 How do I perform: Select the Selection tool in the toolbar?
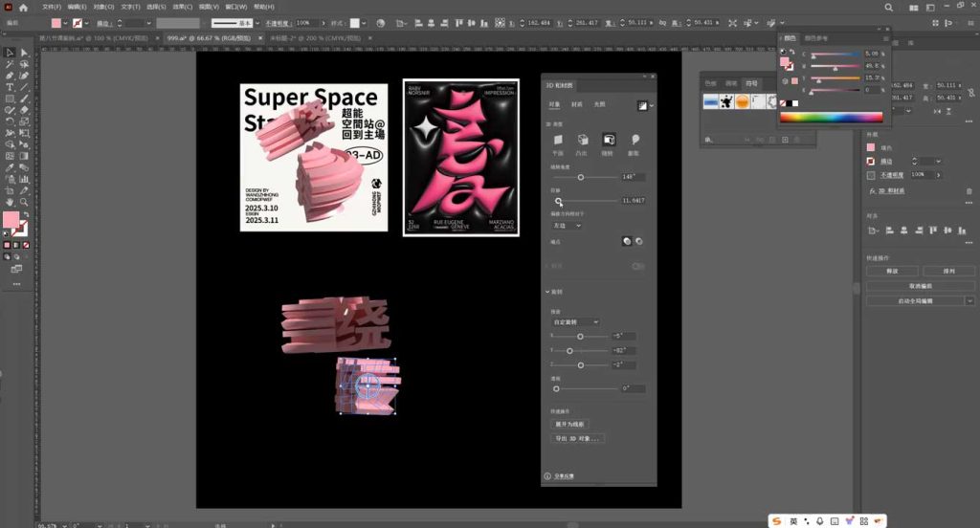(10, 53)
